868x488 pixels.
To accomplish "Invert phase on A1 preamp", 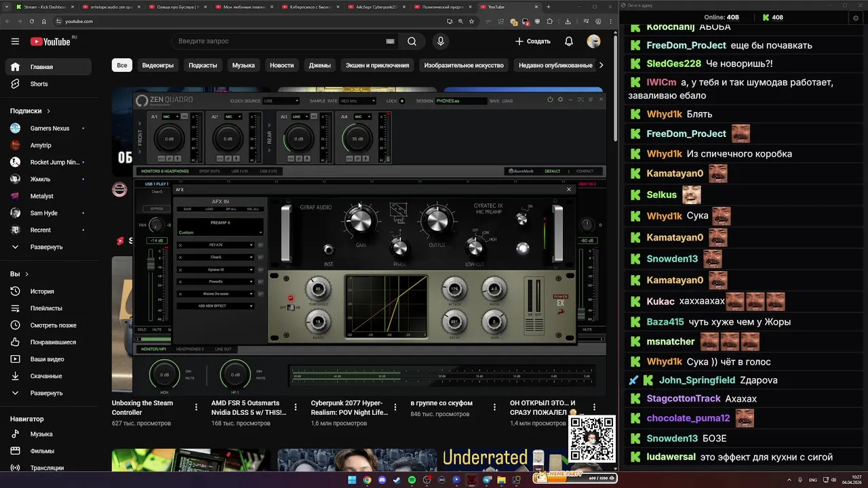I will (170, 159).
